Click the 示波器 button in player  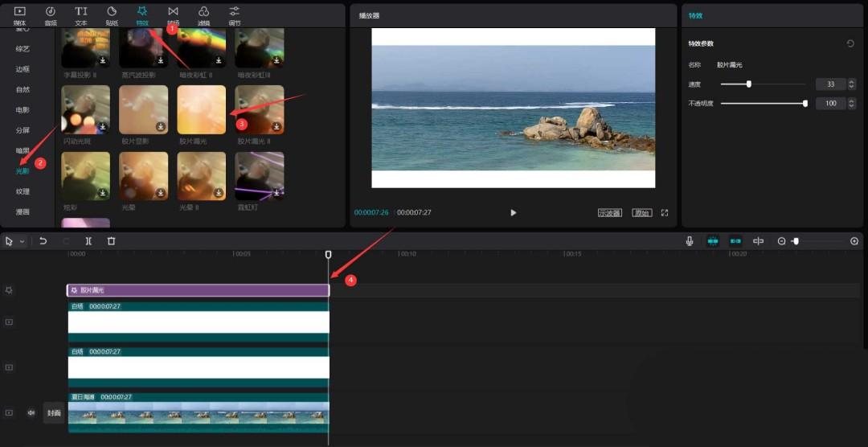click(x=610, y=213)
